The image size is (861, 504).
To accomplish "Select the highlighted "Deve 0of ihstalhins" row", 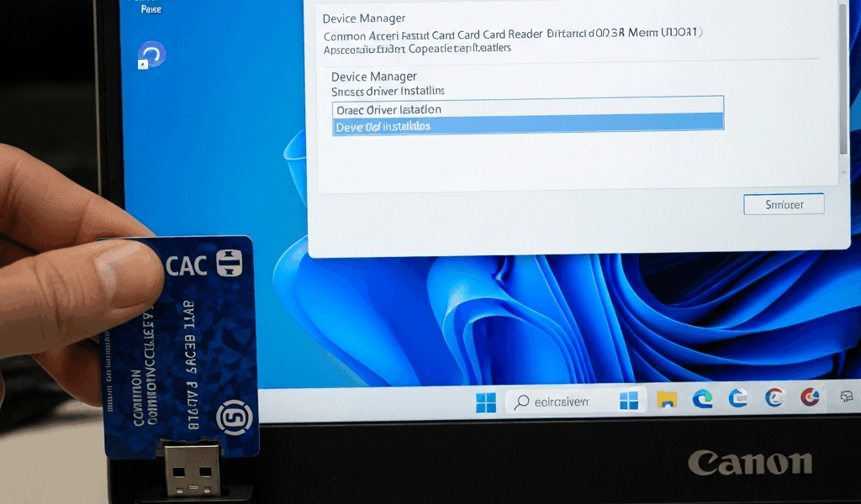I will coord(528,126).
